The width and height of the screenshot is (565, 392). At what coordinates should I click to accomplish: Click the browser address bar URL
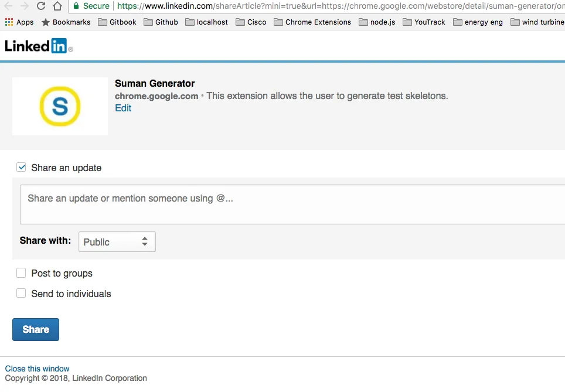click(x=341, y=6)
